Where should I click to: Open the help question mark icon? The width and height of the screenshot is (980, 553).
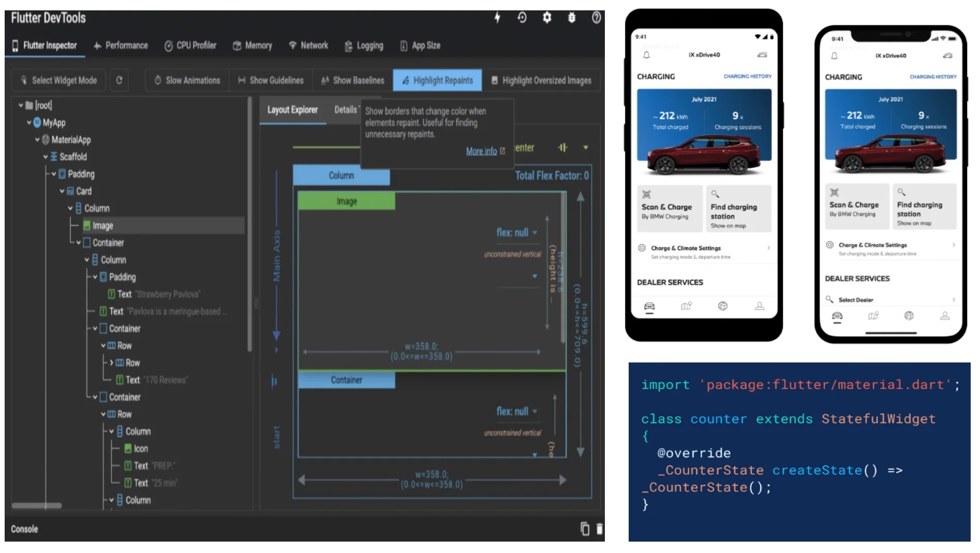point(596,18)
